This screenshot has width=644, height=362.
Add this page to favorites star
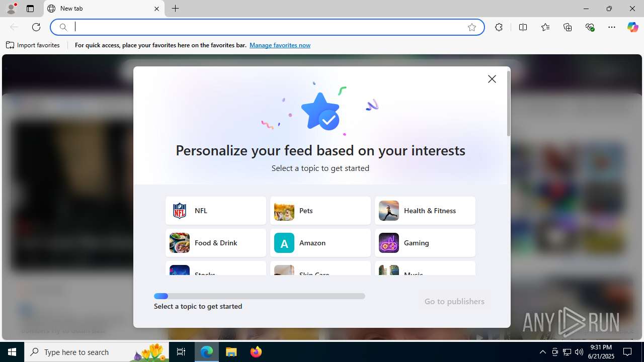tap(472, 27)
